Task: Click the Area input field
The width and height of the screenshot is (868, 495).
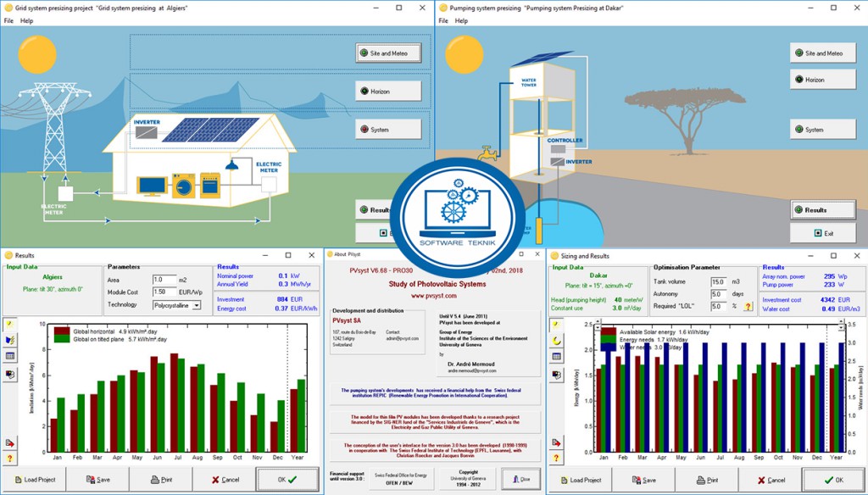Action: click(164, 280)
